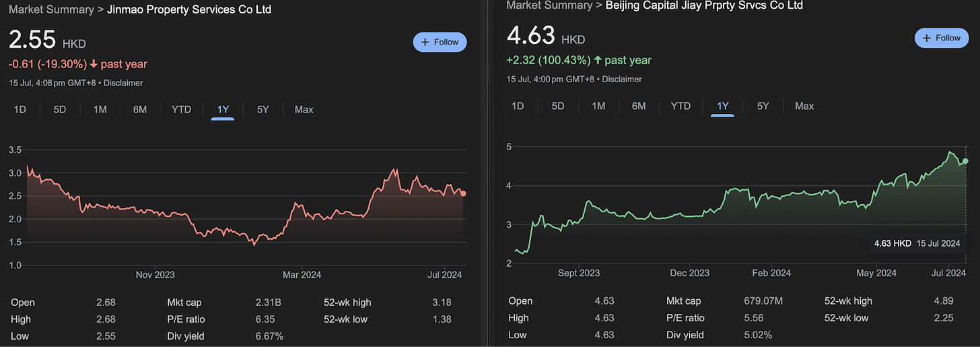Click the 4.63 HKD 15 Jul 2024 tooltip

point(917,243)
